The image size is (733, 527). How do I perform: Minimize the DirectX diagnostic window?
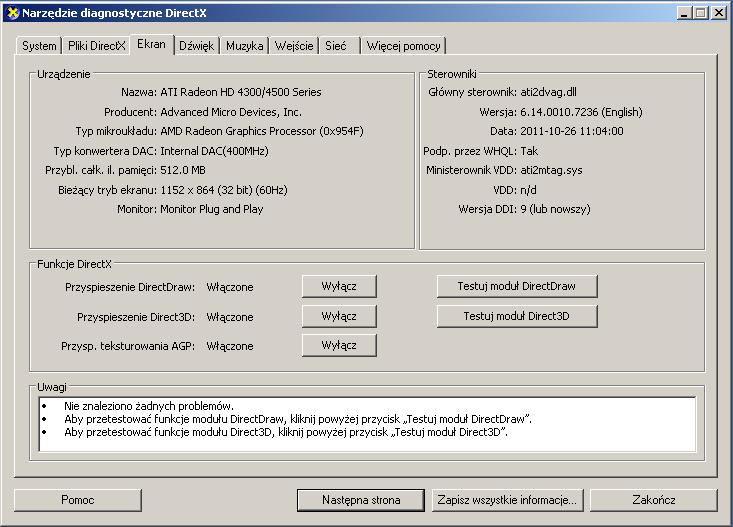click(x=684, y=13)
